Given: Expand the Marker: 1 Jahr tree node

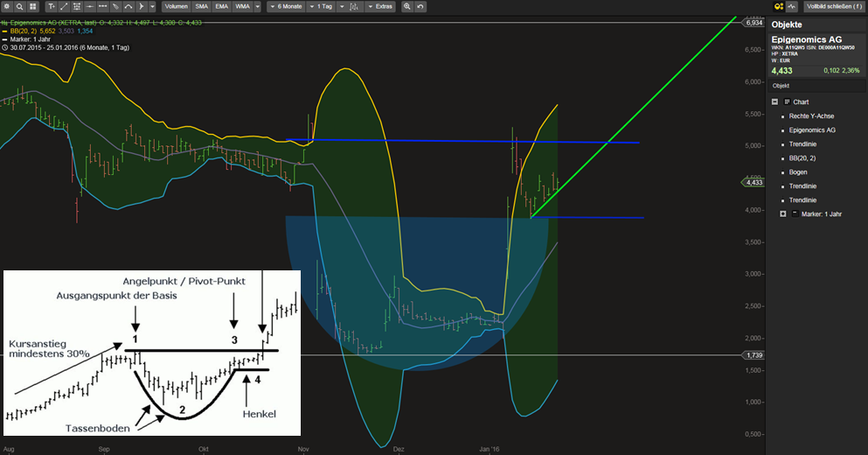Looking at the screenshot, I should 782,213.
